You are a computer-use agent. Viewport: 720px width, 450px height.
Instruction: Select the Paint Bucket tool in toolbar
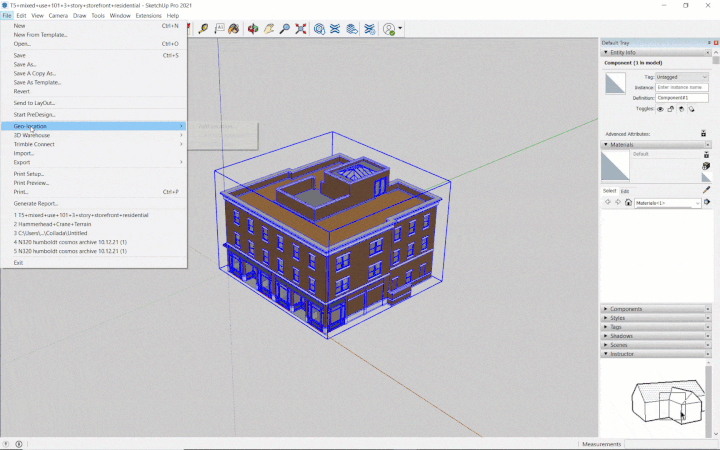(x=233, y=29)
